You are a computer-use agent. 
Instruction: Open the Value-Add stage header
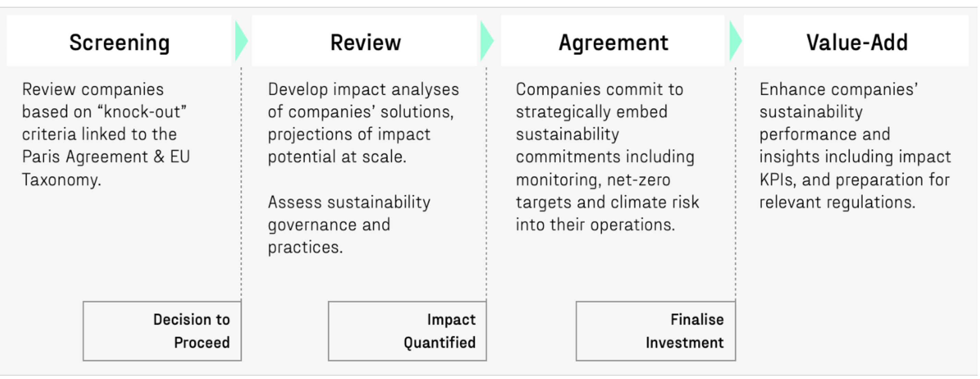pos(856,42)
